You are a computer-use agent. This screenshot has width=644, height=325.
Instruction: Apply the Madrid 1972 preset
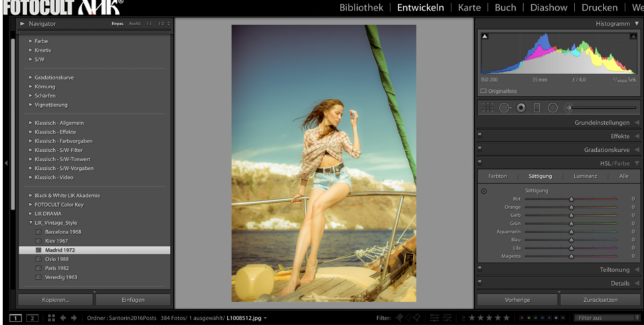(94, 250)
